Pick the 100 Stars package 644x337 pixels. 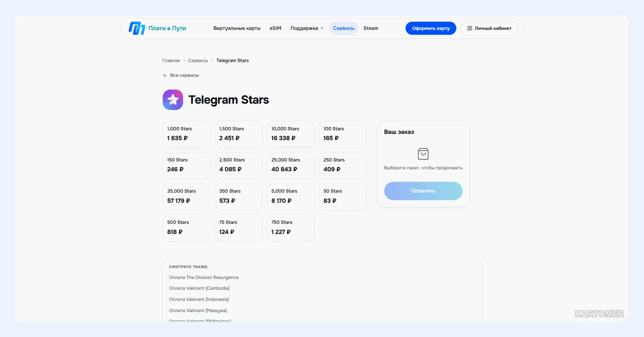pos(343,134)
